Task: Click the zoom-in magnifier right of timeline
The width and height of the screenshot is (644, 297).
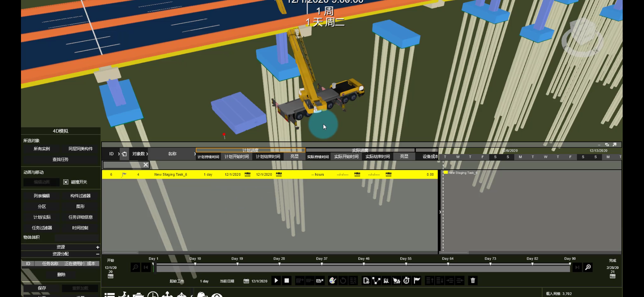Action: (588, 268)
